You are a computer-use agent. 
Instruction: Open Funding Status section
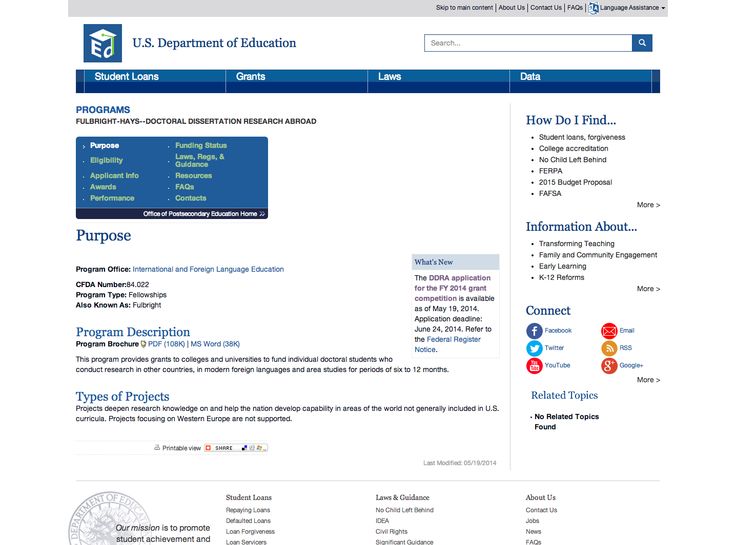tap(201, 146)
